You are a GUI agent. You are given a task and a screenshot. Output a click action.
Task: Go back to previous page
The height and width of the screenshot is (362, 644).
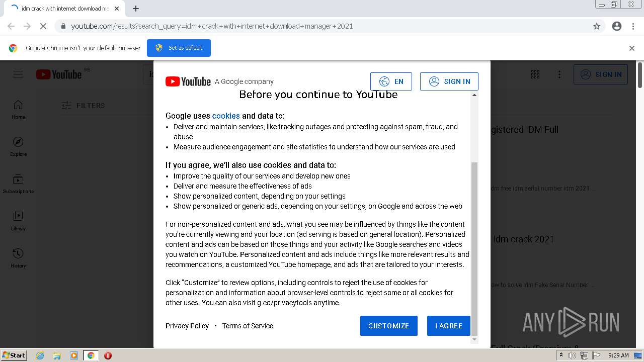pyautogui.click(x=11, y=26)
